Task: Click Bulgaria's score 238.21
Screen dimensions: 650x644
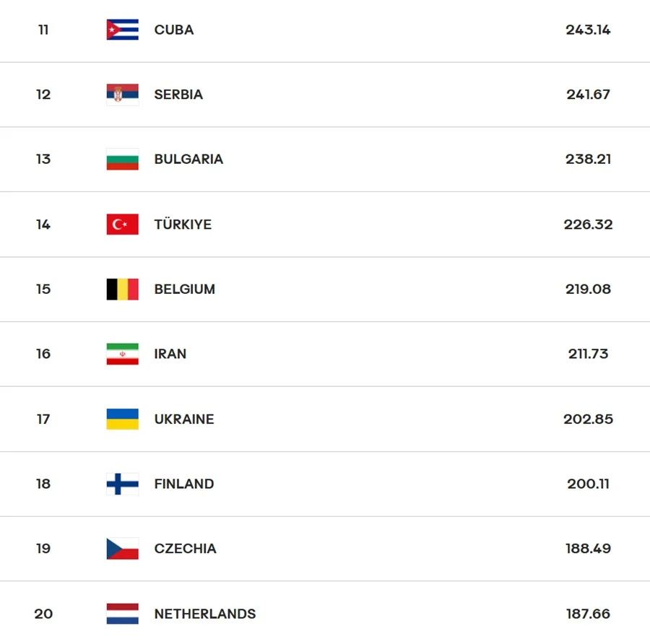Action: (x=588, y=160)
